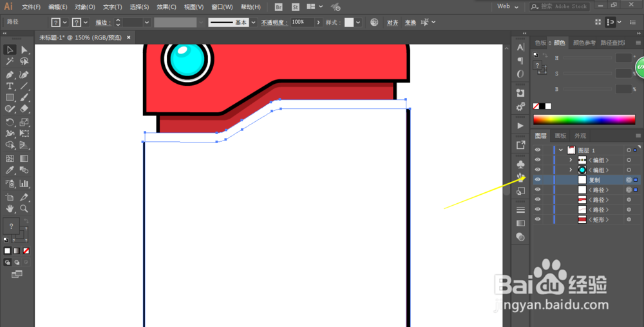Viewport: 644px width, 327px height.
Task: Open the Web workspace dropdown
Action: 507,6
